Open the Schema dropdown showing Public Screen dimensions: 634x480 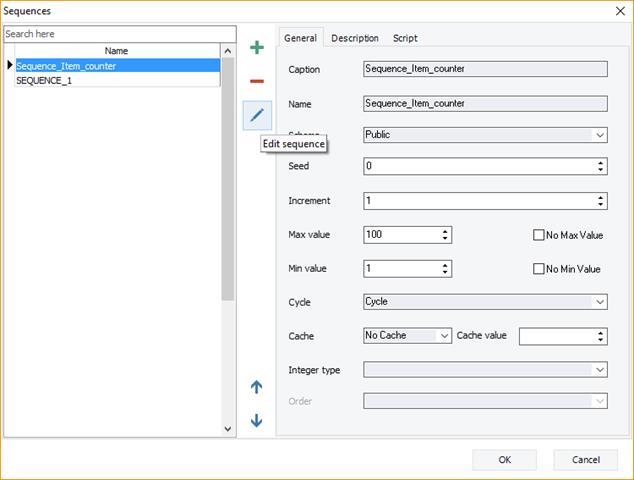(485, 135)
